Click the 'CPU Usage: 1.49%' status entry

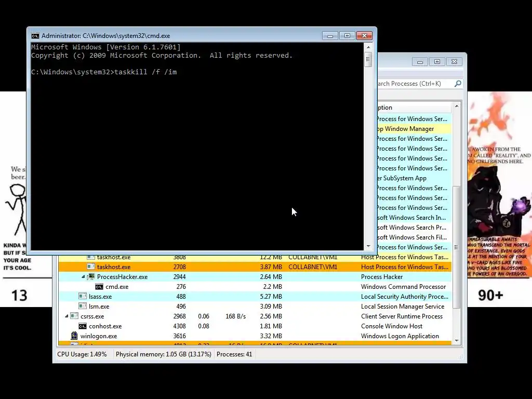coord(82,354)
